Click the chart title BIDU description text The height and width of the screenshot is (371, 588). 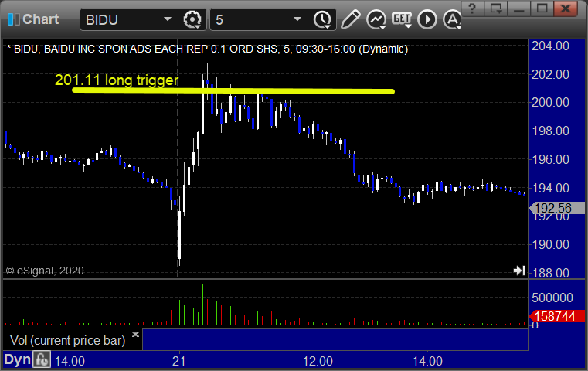[x=207, y=49]
